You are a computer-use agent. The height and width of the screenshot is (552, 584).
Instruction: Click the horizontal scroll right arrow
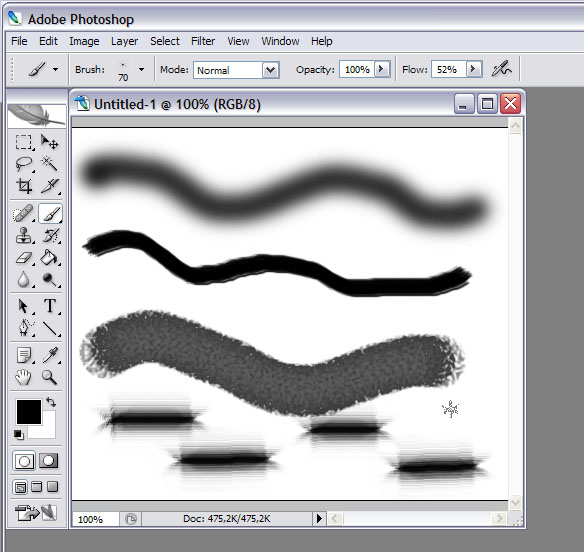499,518
